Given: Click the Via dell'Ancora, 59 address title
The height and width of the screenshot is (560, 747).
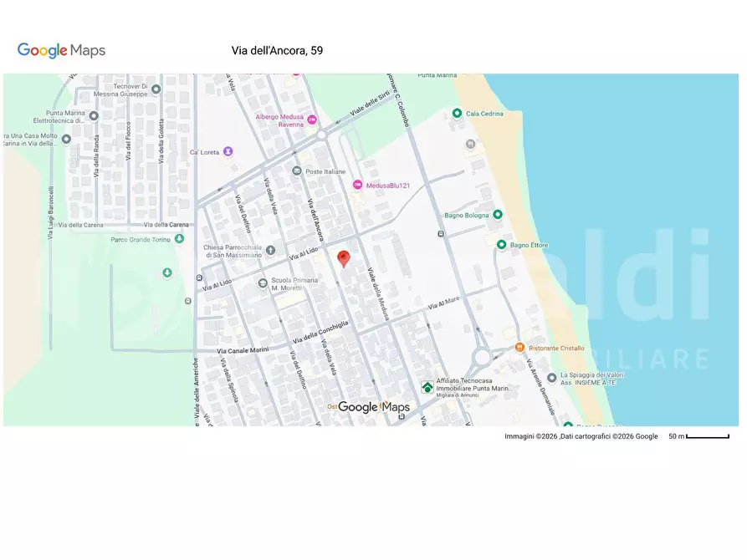Looking at the screenshot, I should coord(277,51).
